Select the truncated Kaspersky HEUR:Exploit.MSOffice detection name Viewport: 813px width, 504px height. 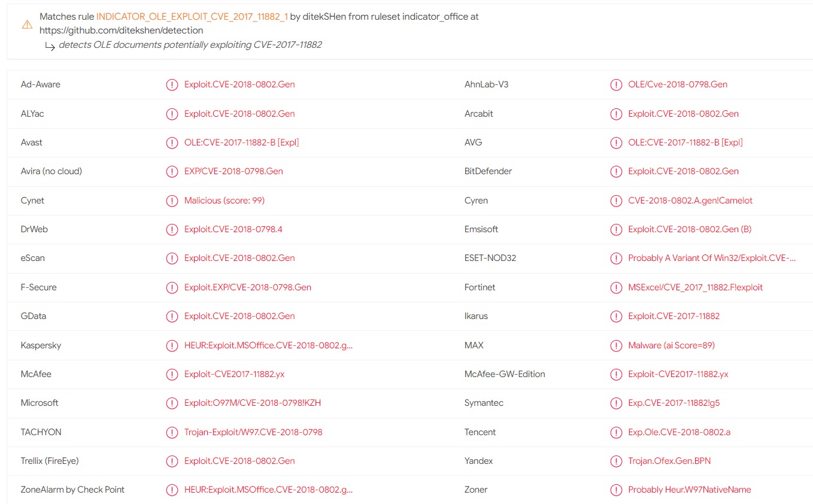(268, 345)
